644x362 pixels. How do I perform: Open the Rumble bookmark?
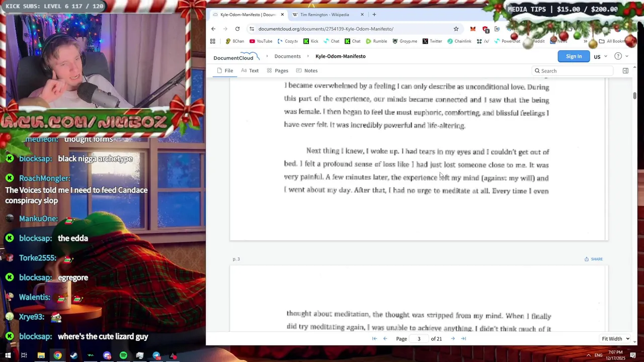(376, 41)
